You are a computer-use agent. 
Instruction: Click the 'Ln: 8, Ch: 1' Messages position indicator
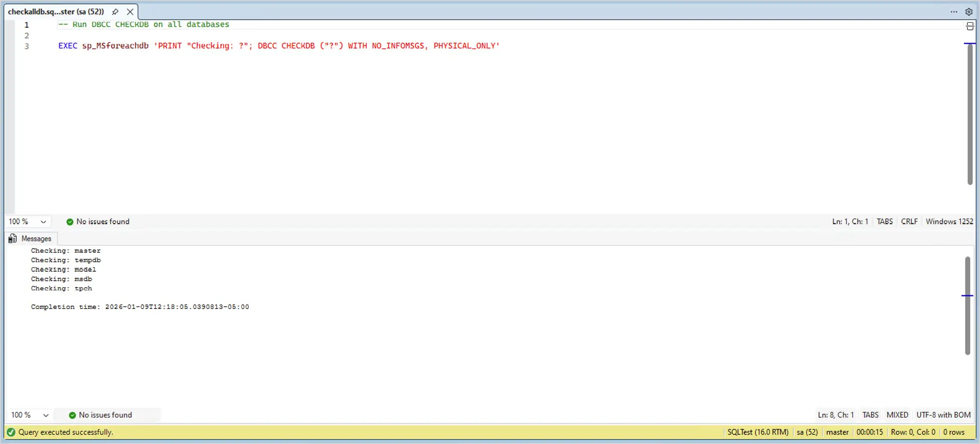(x=836, y=415)
